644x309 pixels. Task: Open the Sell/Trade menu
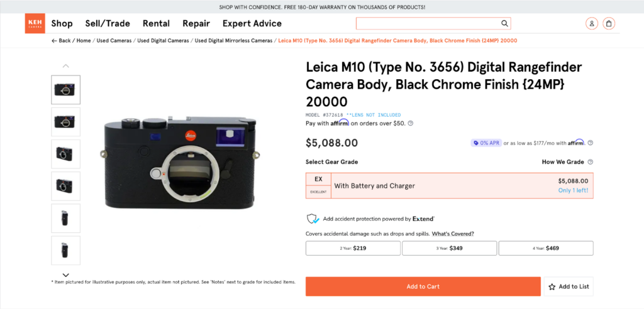pyautogui.click(x=108, y=24)
